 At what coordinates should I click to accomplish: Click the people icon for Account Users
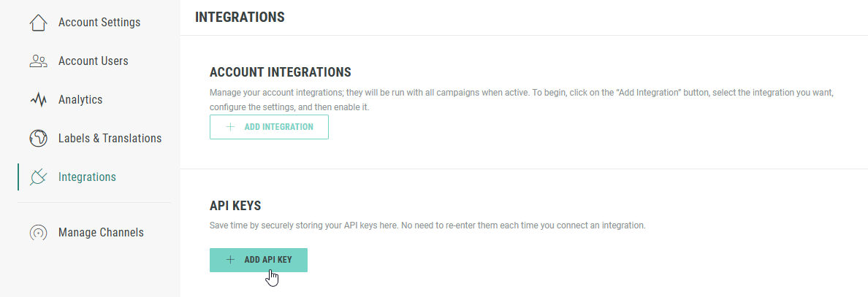tap(38, 61)
